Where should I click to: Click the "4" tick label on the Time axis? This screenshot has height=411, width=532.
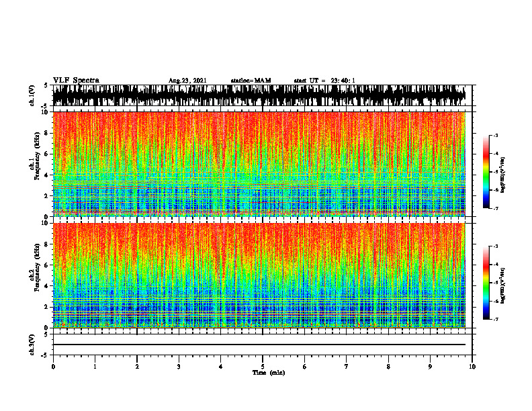click(221, 367)
